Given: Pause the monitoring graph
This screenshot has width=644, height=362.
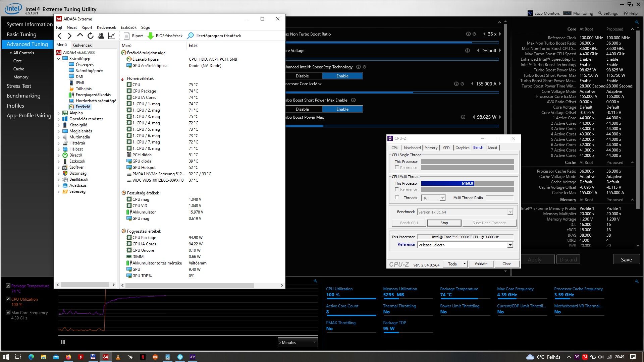Looking at the screenshot, I should pyautogui.click(x=63, y=342).
